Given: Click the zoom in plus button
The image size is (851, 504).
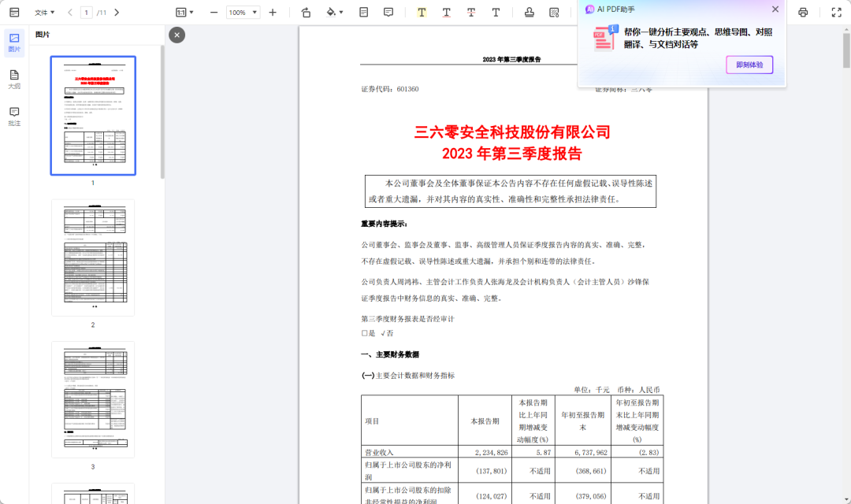Looking at the screenshot, I should tap(273, 13).
